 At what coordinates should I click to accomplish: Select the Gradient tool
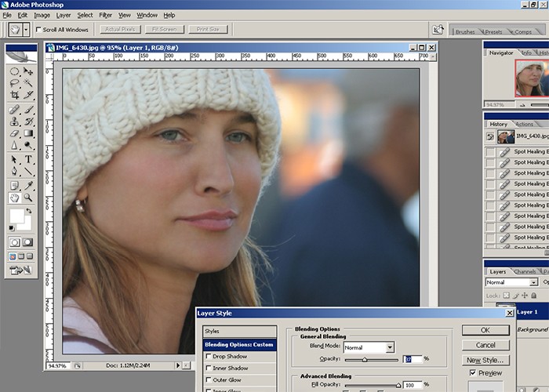pos(28,133)
